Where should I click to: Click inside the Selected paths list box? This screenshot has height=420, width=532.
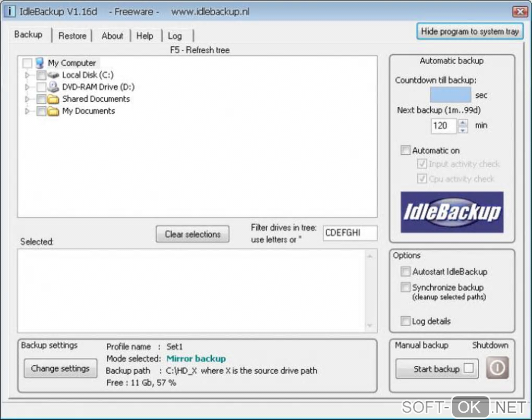[x=192, y=291]
